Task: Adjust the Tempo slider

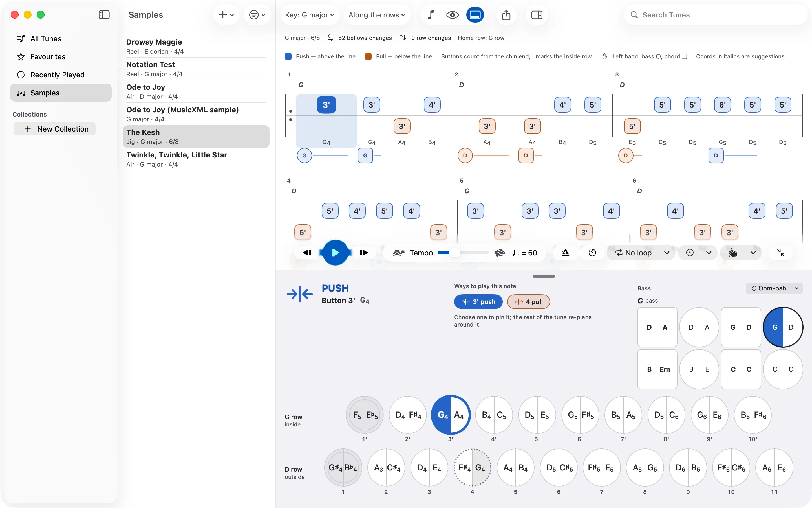Action: pos(463,253)
